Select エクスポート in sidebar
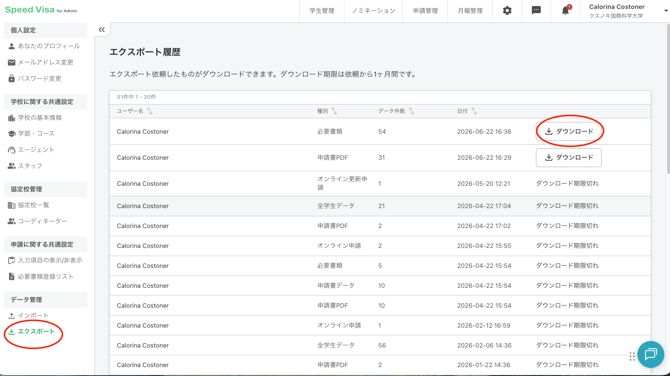 pyautogui.click(x=32, y=332)
